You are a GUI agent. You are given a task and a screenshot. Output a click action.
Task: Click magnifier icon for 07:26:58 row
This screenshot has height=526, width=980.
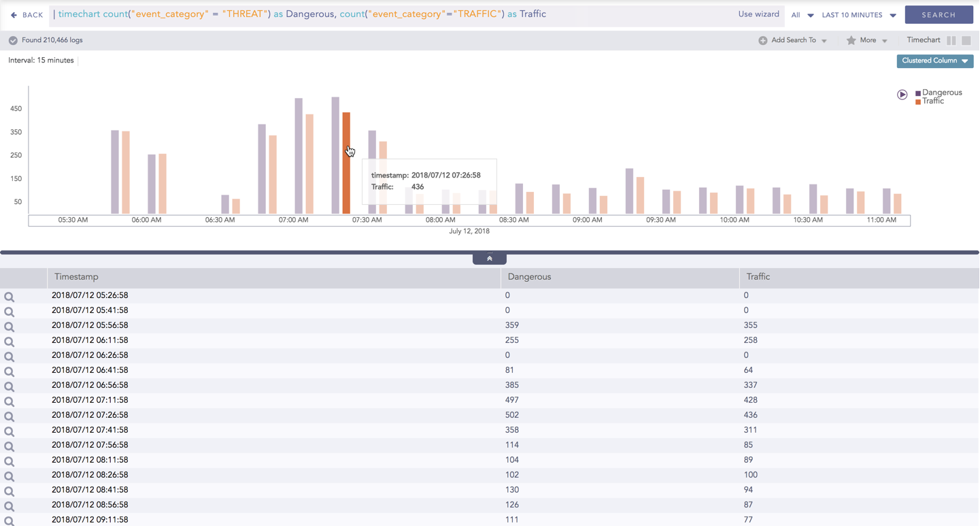click(x=10, y=416)
